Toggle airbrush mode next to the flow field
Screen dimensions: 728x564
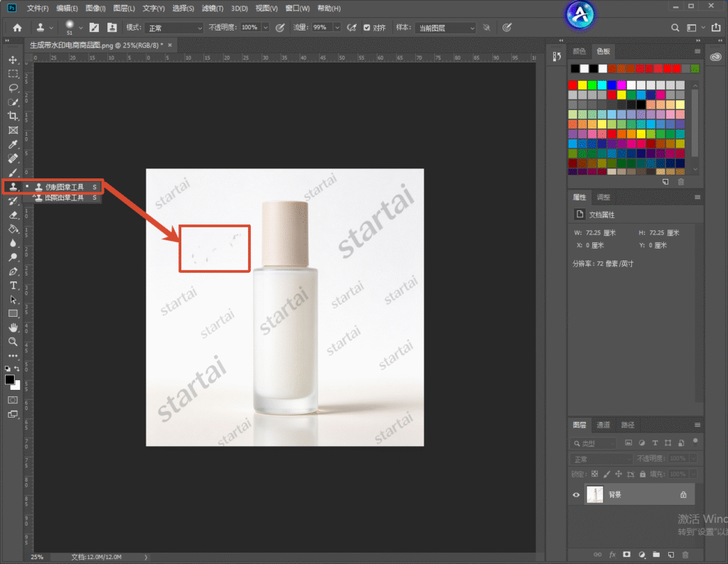(x=351, y=28)
